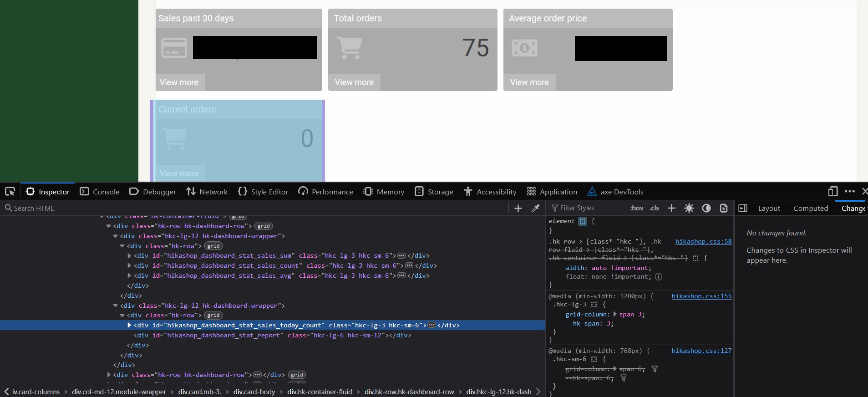Viewport: 868px width, 397px height.
Task: Click View more under Total orders
Action: tap(354, 82)
